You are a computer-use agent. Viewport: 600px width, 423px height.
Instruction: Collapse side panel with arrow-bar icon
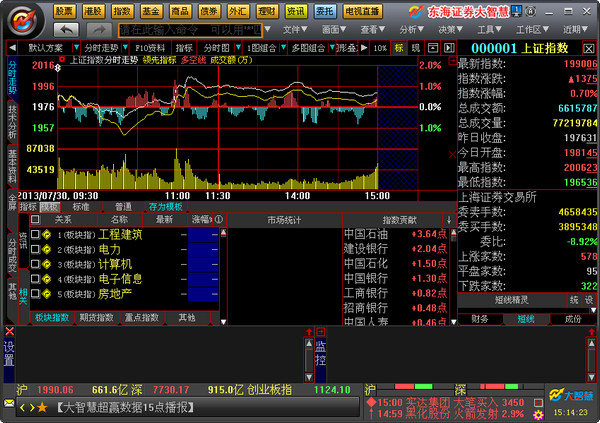(x=449, y=48)
